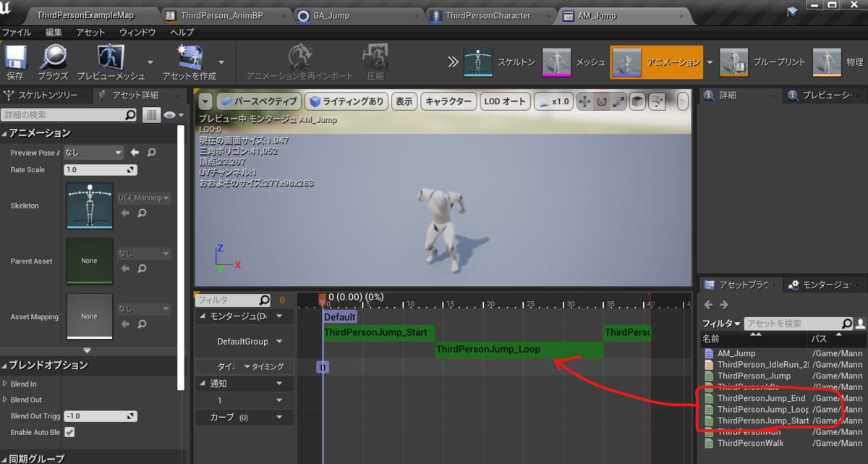868x464 pixels.
Task: Open the DefaultGroup slot dropdown arrow
Action: (278, 341)
